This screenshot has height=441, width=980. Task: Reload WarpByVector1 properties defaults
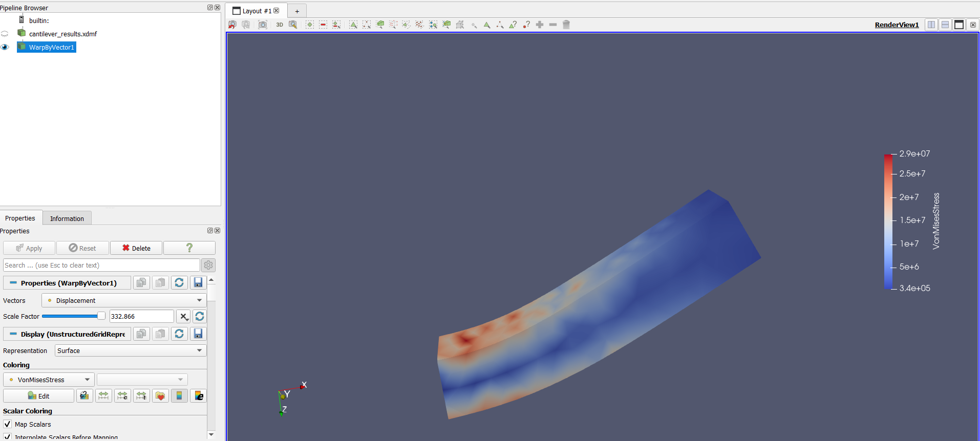click(179, 282)
